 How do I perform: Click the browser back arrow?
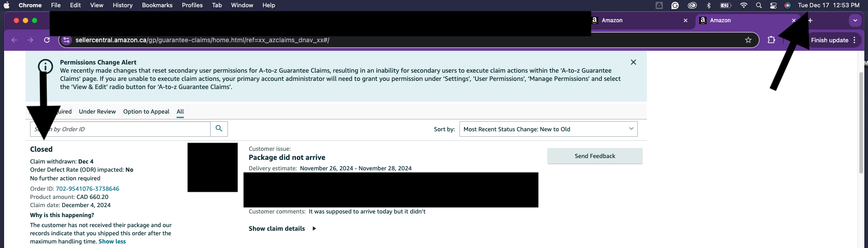[x=14, y=40]
